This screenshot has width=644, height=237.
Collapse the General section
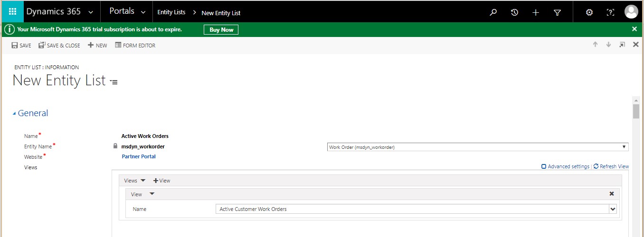click(x=30, y=113)
